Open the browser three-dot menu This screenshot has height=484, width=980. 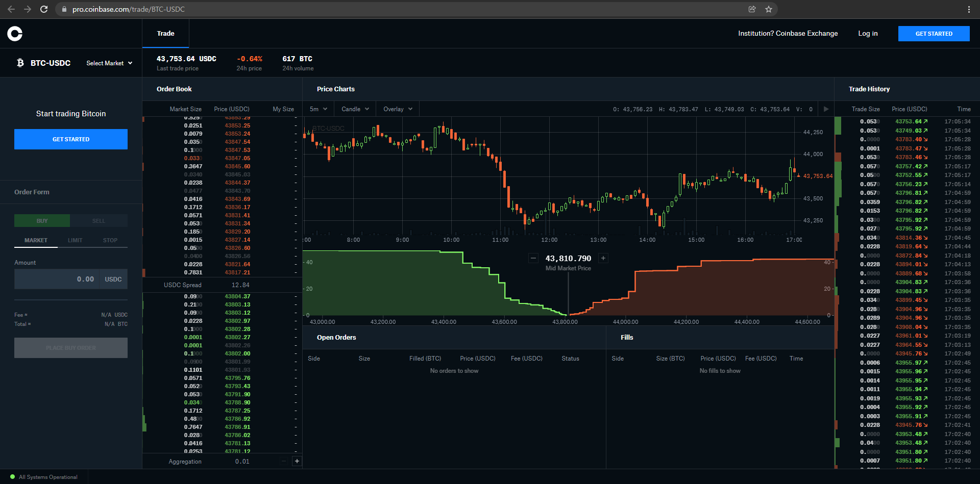click(x=969, y=9)
